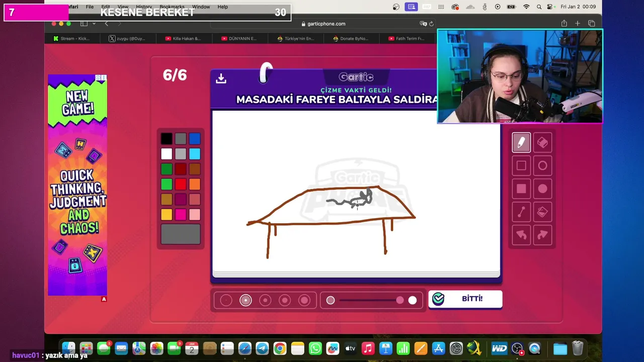Click the BİTTİ! done button
Screen dimensions: 644x362
pyautogui.click(x=465, y=299)
